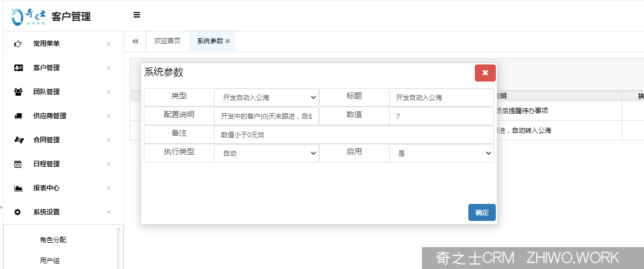Close the 系统参数 tab with its x
The height and width of the screenshot is (269, 644).
[228, 42]
